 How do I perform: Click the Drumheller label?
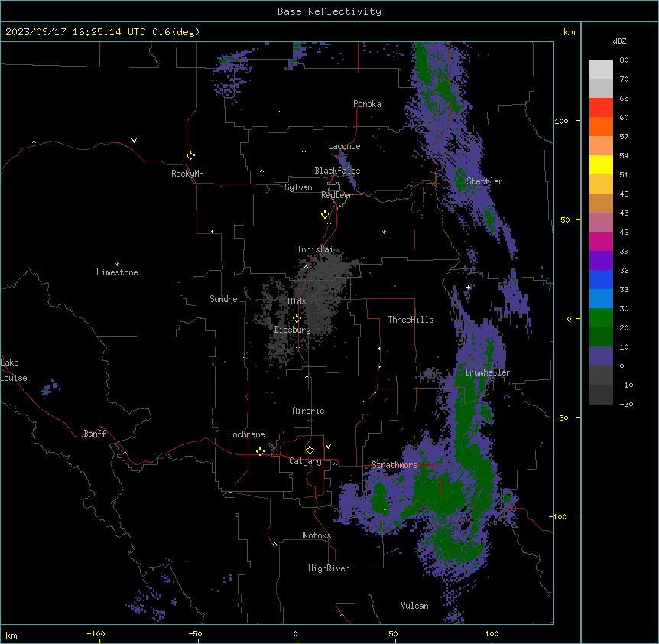click(x=488, y=372)
